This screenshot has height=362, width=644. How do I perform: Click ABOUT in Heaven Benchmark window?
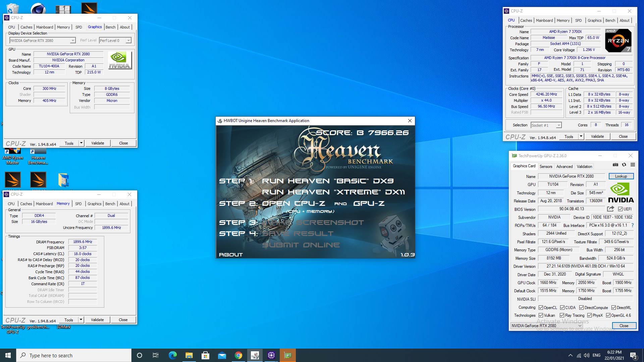(231, 255)
